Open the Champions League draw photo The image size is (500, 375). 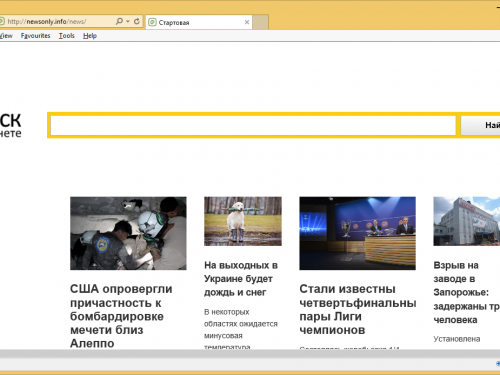(x=357, y=233)
